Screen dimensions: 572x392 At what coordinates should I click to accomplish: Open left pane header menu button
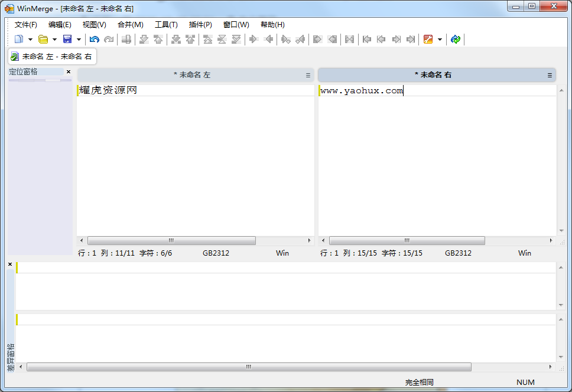pos(308,76)
